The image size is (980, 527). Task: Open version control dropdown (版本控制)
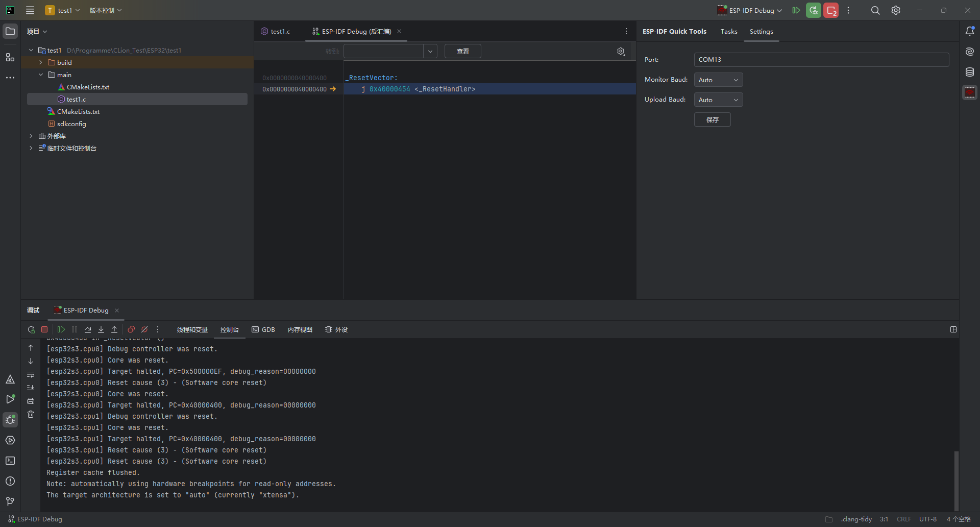click(x=106, y=10)
